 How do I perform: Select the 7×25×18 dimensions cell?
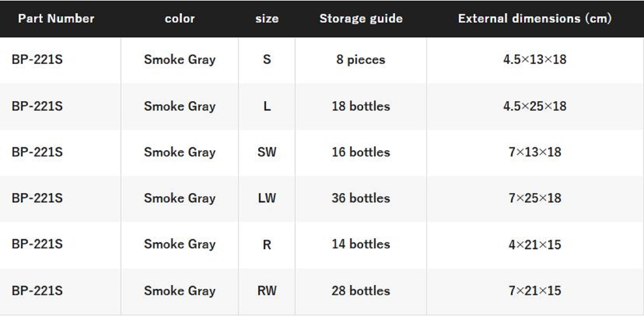(535, 198)
